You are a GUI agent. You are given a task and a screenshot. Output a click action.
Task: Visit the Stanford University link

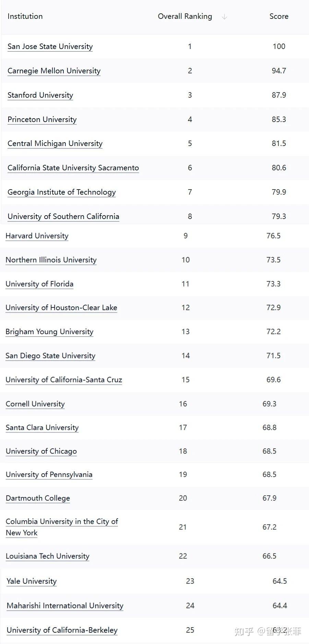[x=40, y=95]
